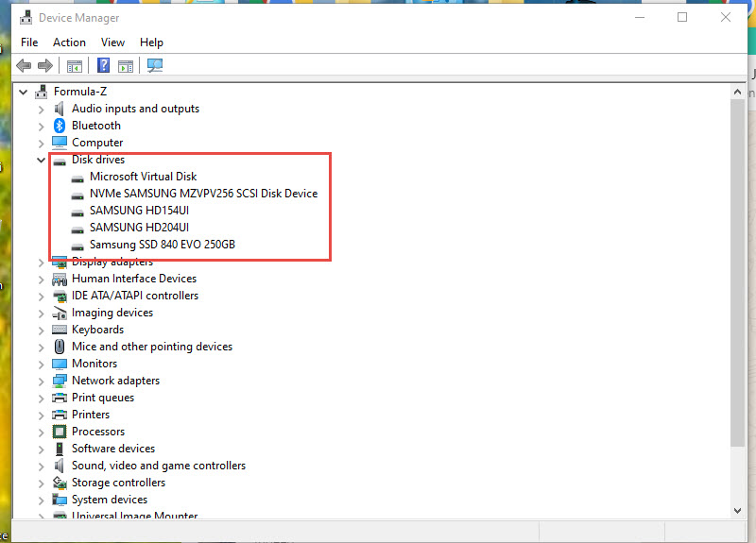The width and height of the screenshot is (756, 543).
Task: Select Samsung SSD 840 EVO 250GB
Action: 163,245
